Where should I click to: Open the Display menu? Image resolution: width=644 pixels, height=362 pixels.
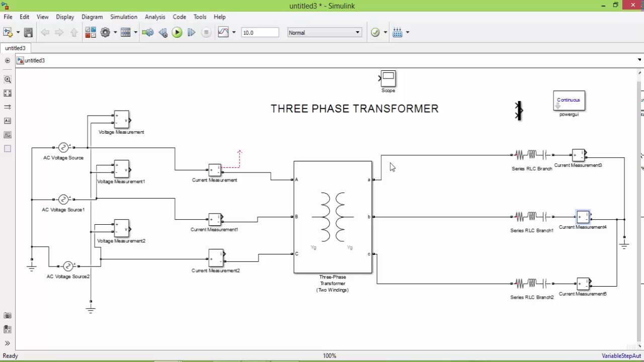tap(65, 17)
